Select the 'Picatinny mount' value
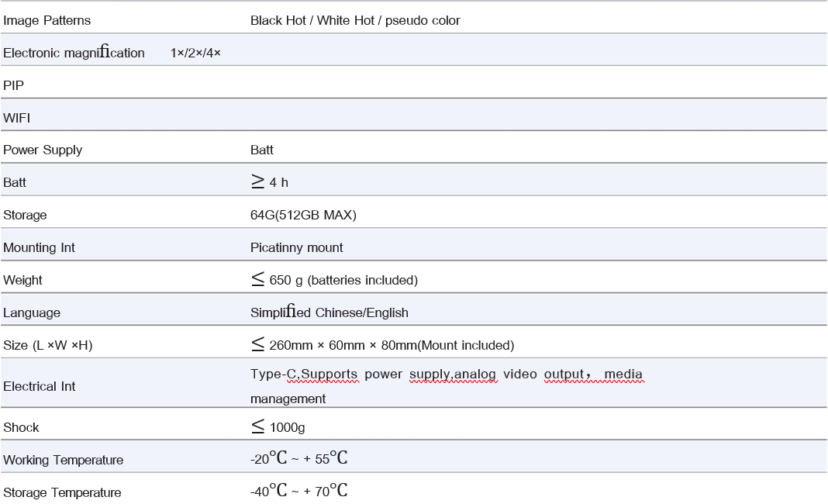Image resolution: width=828 pixels, height=504 pixels. tap(296, 247)
